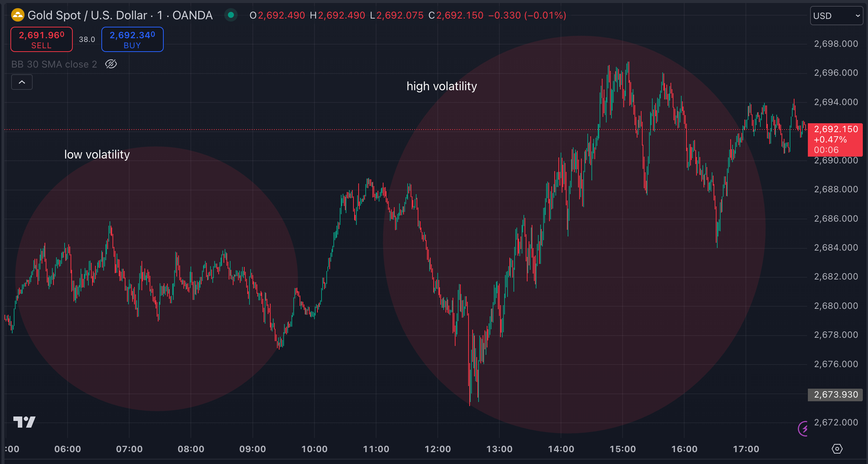The width and height of the screenshot is (868, 464).
Task: Click the 2,684.000 price axis label
Action: pyautogui.click(x=836, y=248)
